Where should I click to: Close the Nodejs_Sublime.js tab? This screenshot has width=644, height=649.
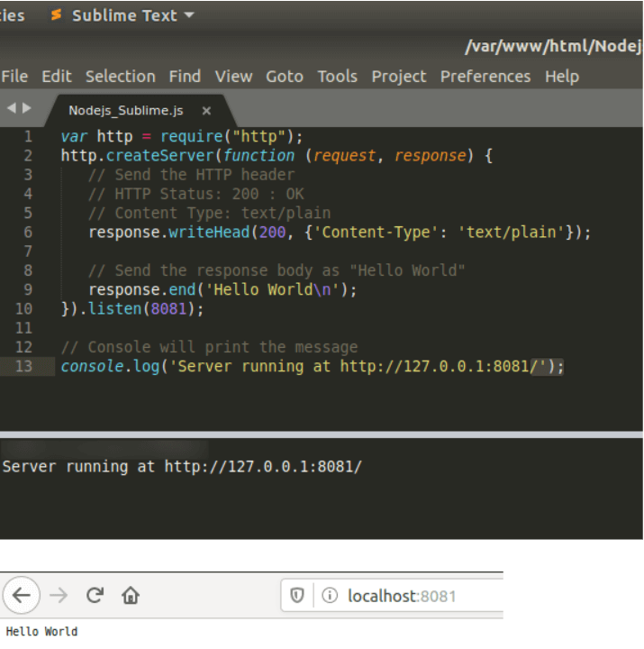[206, 111]
